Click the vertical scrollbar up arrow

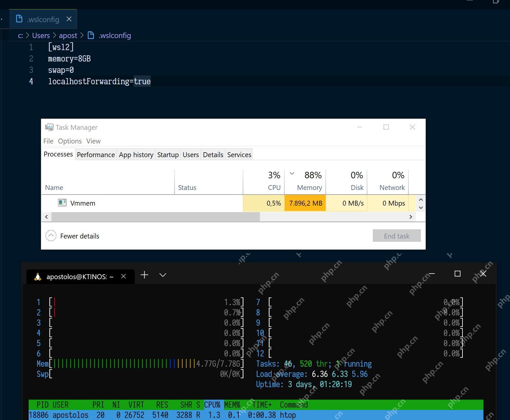[x=421, y=199]
